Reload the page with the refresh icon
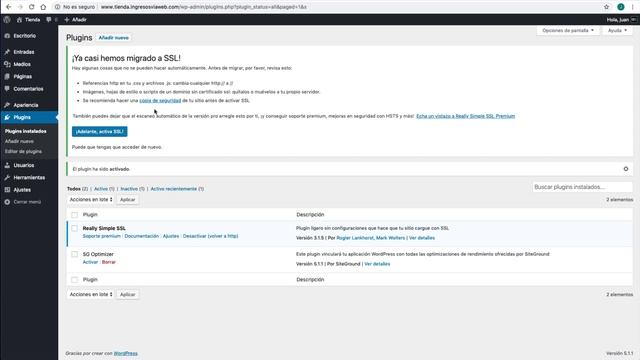The width and height of the screenshot is (640, 360). (31, 7)
